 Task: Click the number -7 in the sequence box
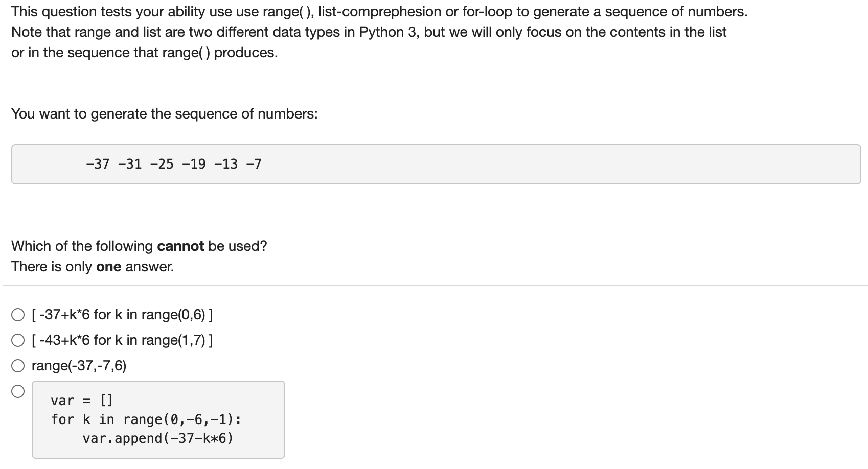coord(254,164)
